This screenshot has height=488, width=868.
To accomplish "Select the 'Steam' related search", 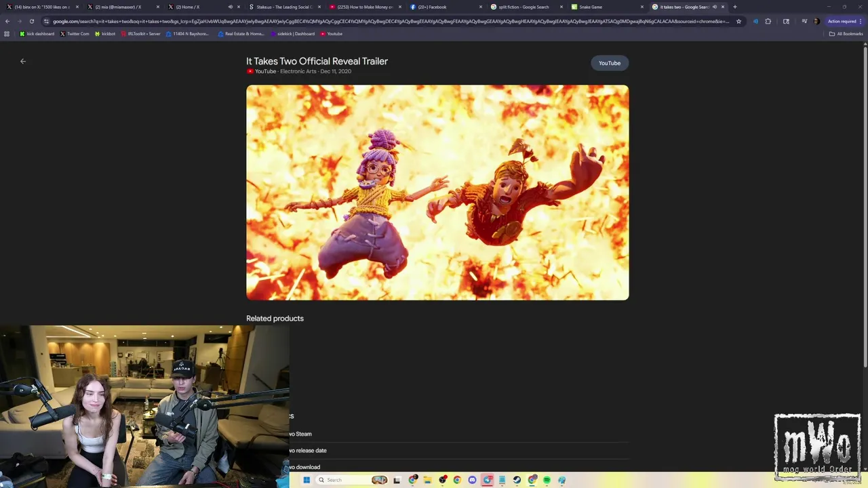I will (459, 434).
